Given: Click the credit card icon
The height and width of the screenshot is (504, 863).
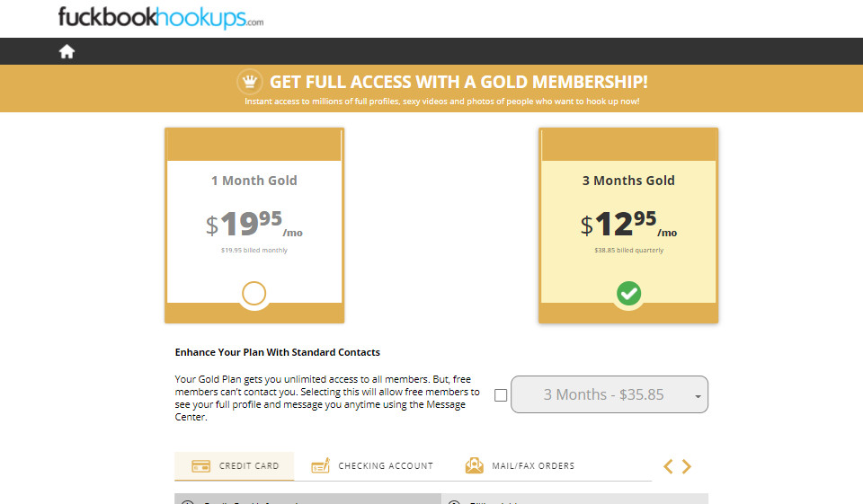Looking at the screenshot, I should (201, 466).
